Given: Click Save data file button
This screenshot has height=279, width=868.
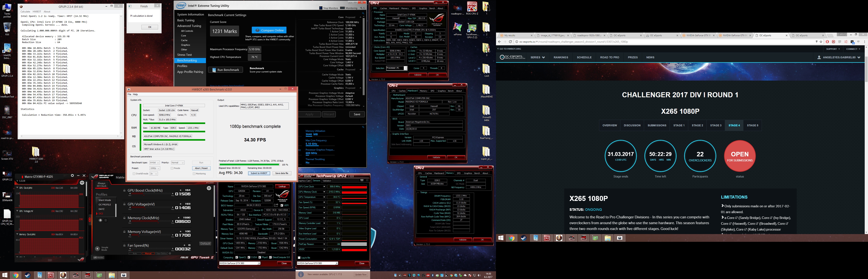Looking at the screenshot, I should point(282,173).
